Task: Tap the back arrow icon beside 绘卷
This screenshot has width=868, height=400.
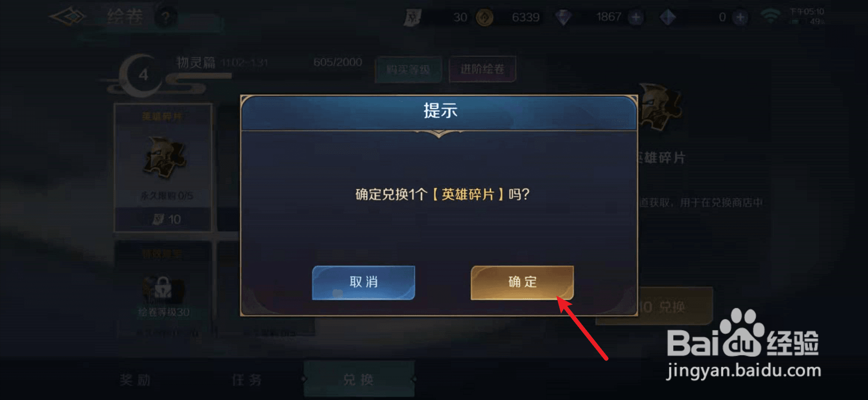Action: (68, 17)
